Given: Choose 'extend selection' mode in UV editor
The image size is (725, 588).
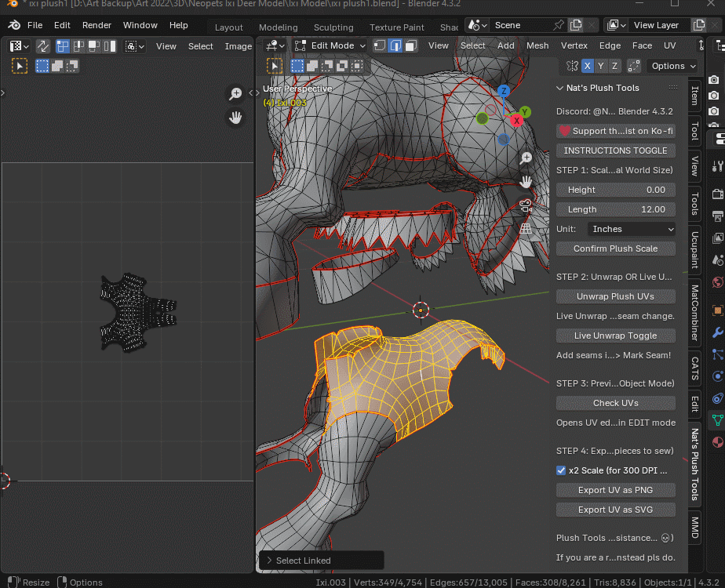Looking at the screenshot, I should click(57, 66).
